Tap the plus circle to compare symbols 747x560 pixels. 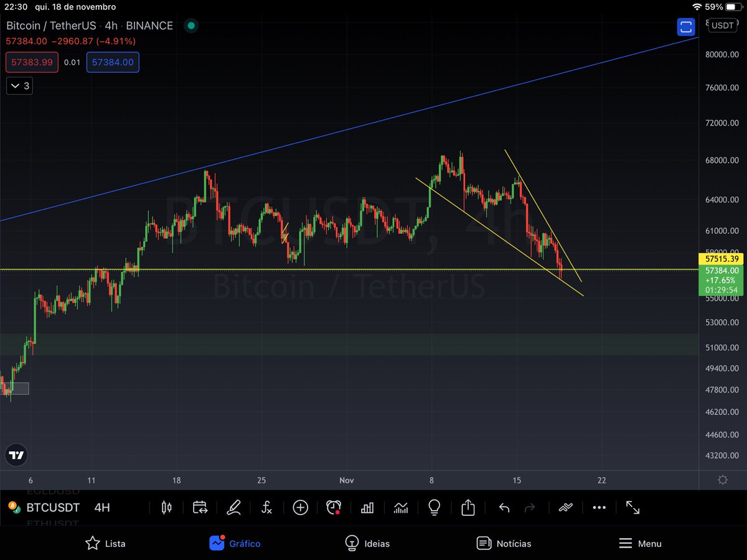pos(301,508)
